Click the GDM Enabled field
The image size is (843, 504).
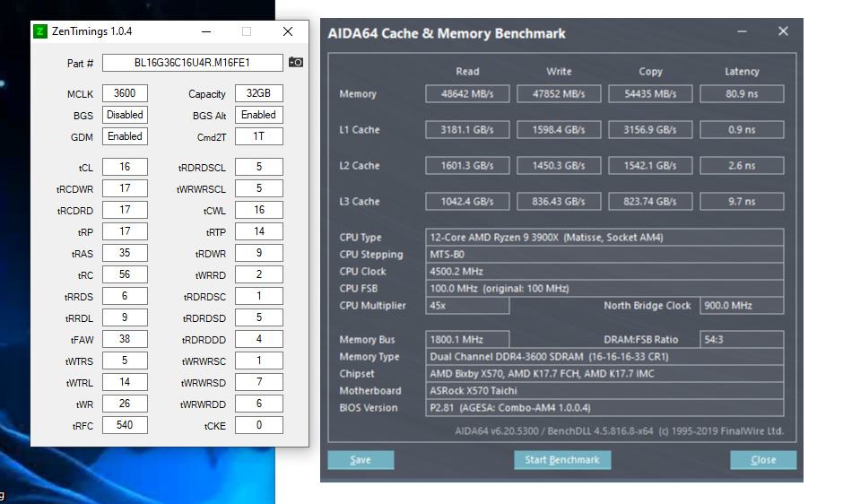click(x=125, y=136)
